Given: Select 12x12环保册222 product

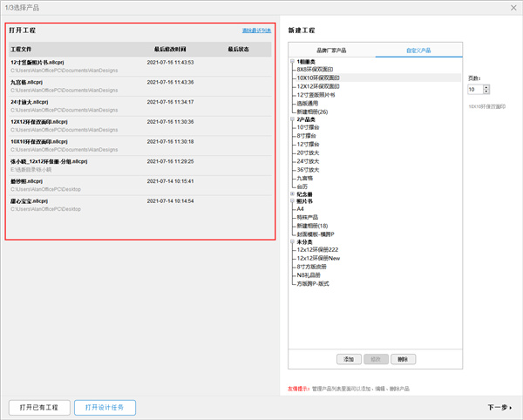Looking at the screenshot, I should point(317,250).
